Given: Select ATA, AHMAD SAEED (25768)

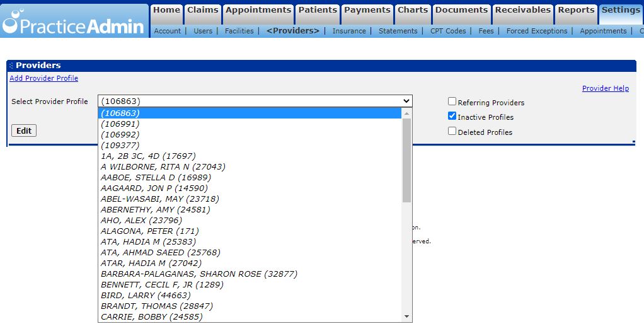Looking at the screenshot, I should point(250,252).
